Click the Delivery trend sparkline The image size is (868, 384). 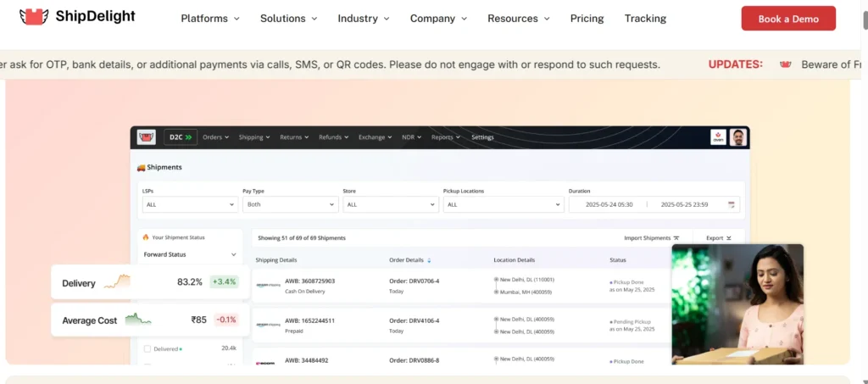coord(117,281)
